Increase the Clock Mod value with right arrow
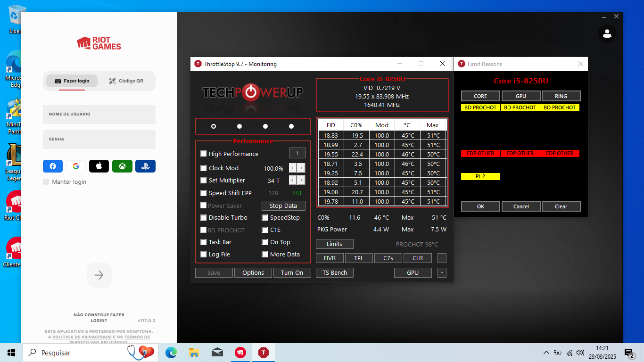This screenshot has height=362, width=644. (x=301, y=168)
